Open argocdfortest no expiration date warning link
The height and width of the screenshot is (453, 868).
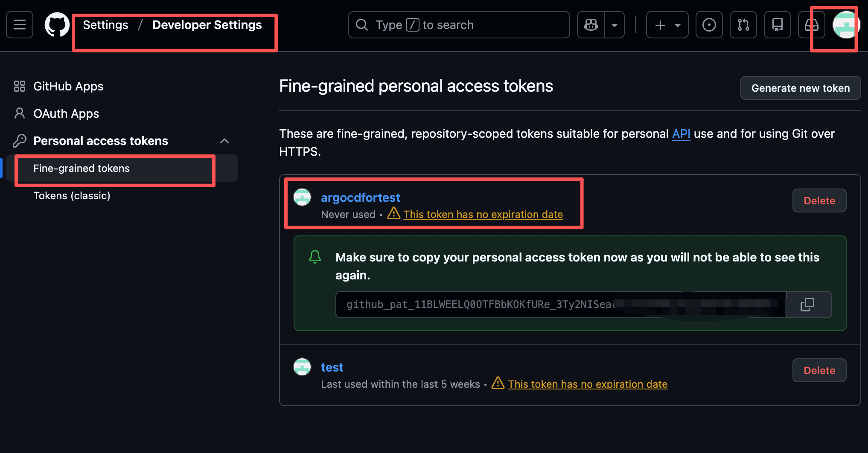point(483,214)
